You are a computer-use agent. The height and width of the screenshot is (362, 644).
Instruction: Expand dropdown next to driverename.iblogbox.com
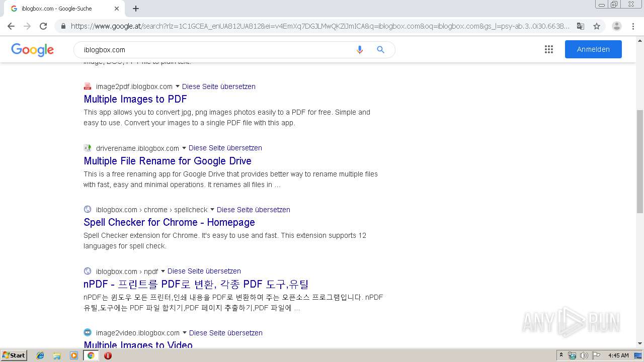tap(184, 148)
